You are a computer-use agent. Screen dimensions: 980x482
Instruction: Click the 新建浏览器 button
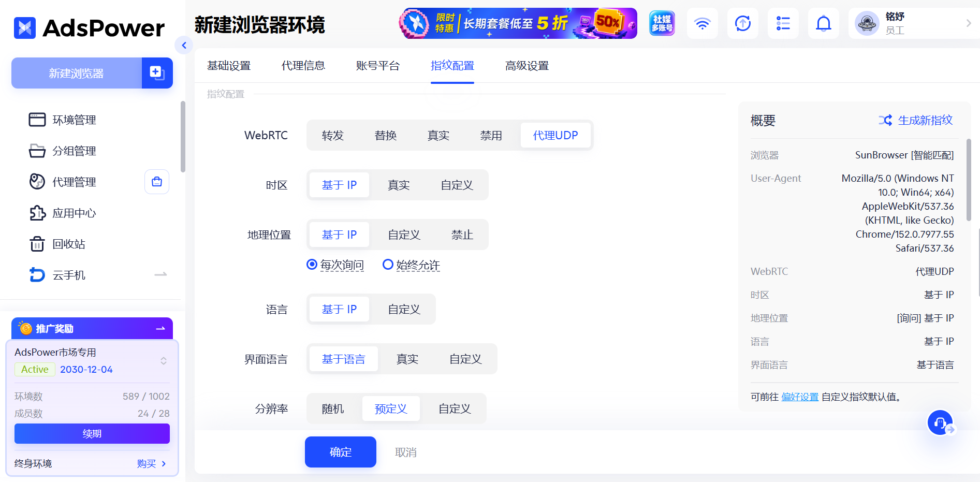point(77,73)
